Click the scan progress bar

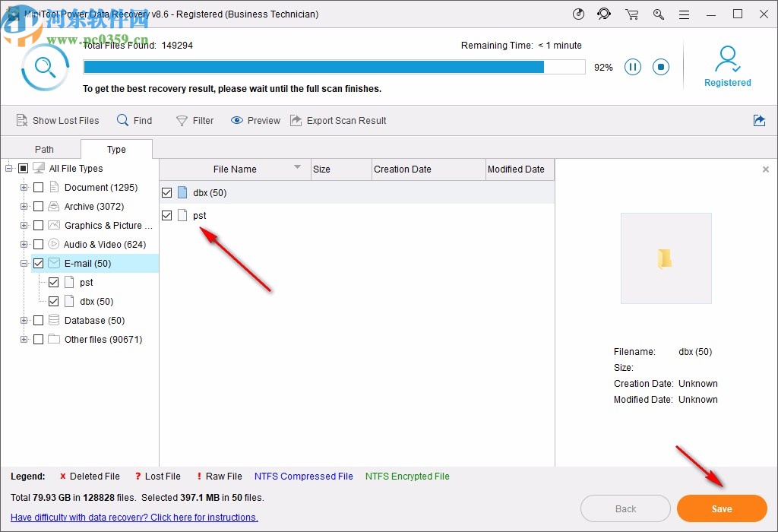click(334, 67)
